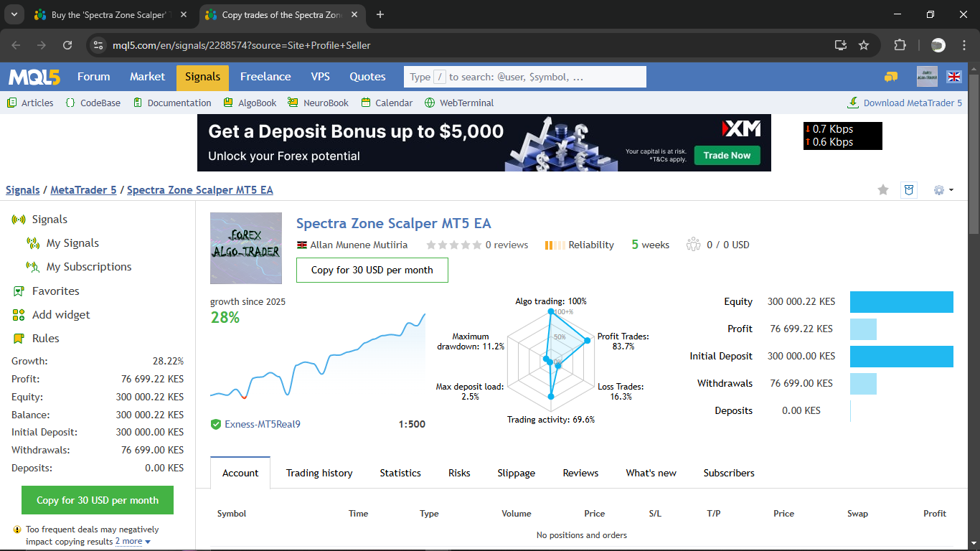980x551 pixels.
Task: Click the Symbol column header
Action: coord(232,514)
